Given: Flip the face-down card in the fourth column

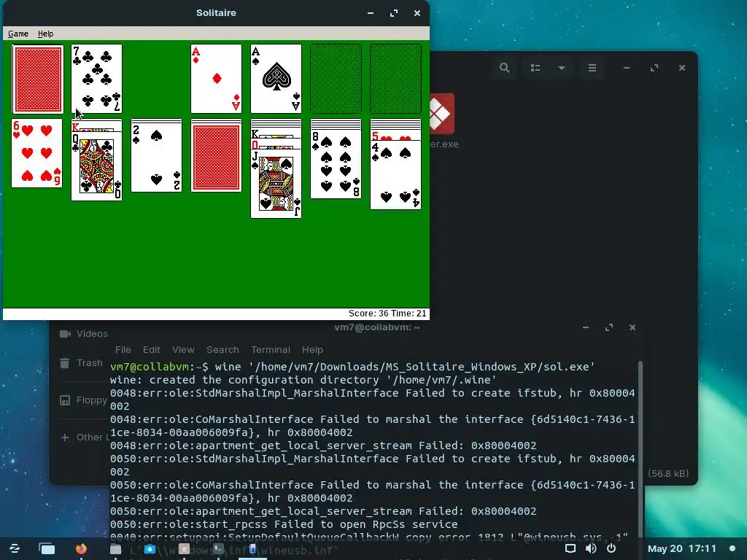Looking at the screenshot, I should [x=216, y=156].
